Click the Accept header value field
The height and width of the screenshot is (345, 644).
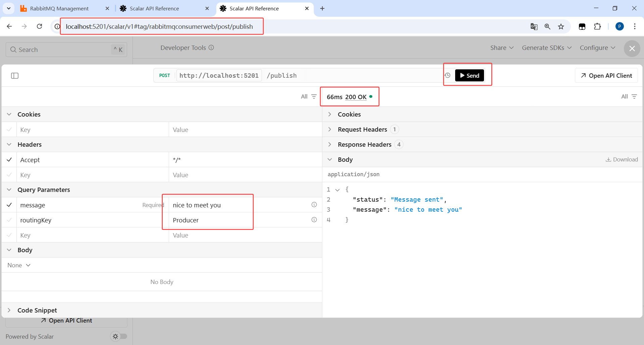coord(245,160)
